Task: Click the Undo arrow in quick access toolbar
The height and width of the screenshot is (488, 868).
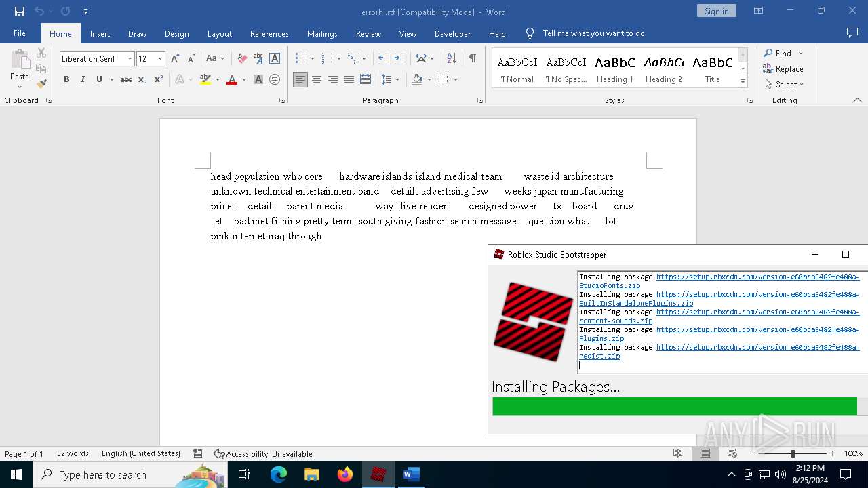Action: pos(39,12)
